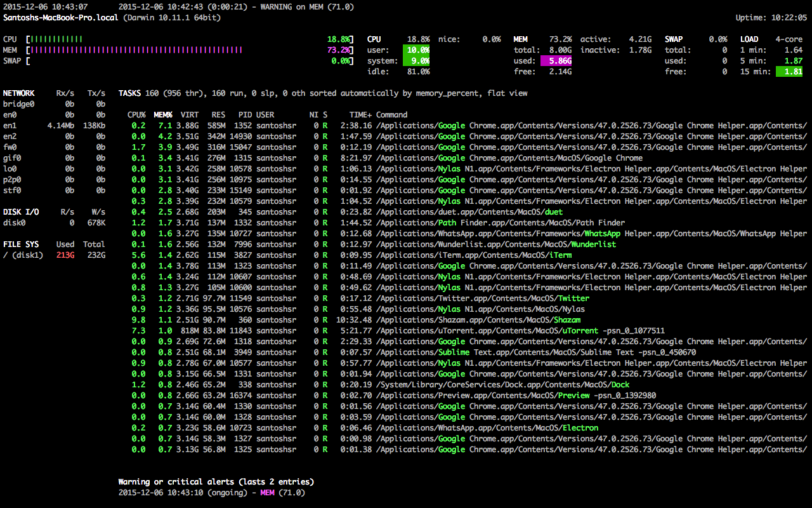
Task: Click the 4-core label
Action: tap(789, 39)
